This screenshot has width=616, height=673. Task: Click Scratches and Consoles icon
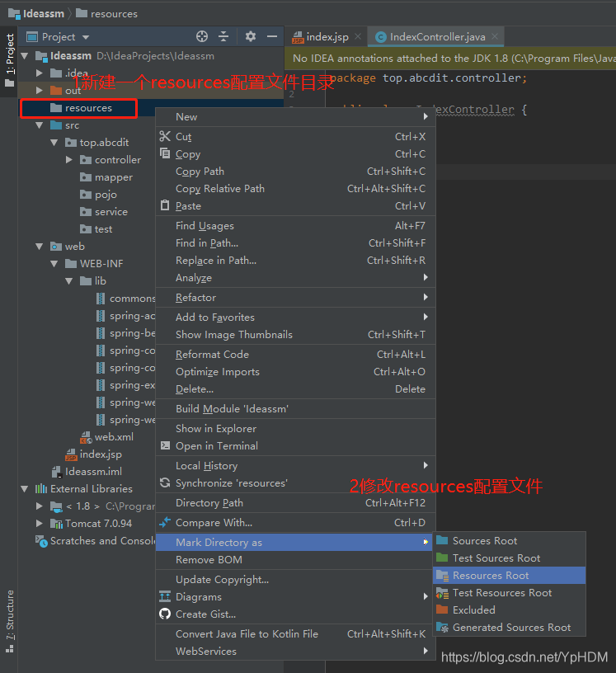[41, 541]
